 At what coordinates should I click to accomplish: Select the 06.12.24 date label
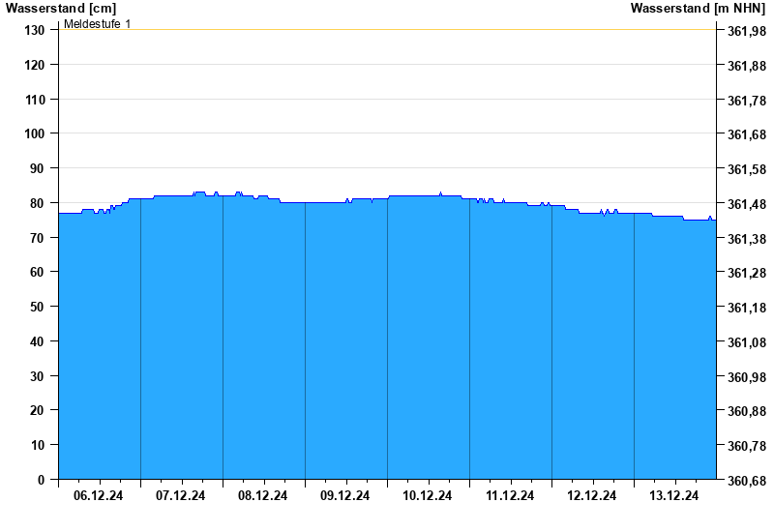pos(99,495)
